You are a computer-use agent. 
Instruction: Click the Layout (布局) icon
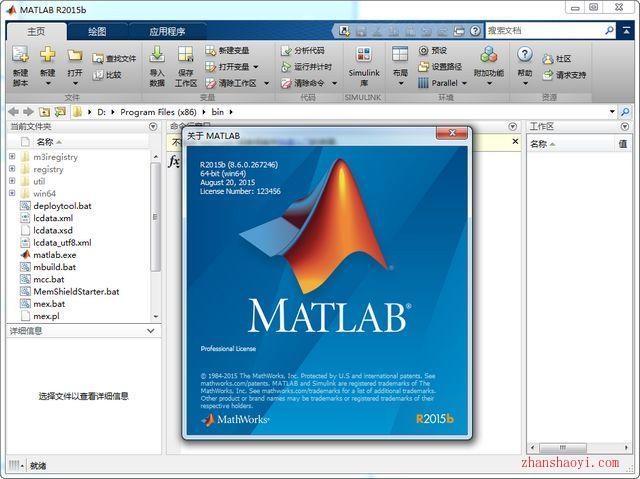[x=400, y=54]
